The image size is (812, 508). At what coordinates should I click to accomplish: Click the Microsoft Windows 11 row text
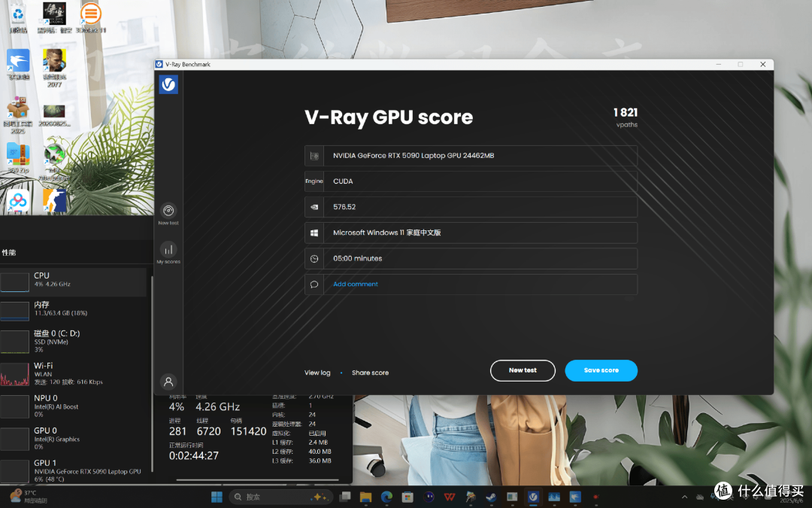tap(387, 233)
